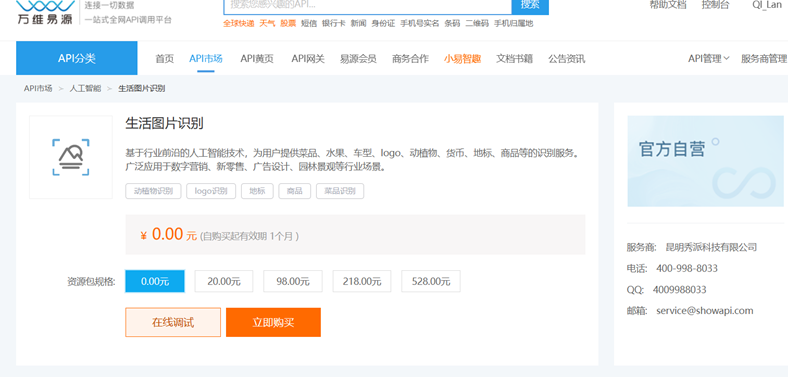
Task: Click the 万维易源 logo
Action: [x=45, y=12]
